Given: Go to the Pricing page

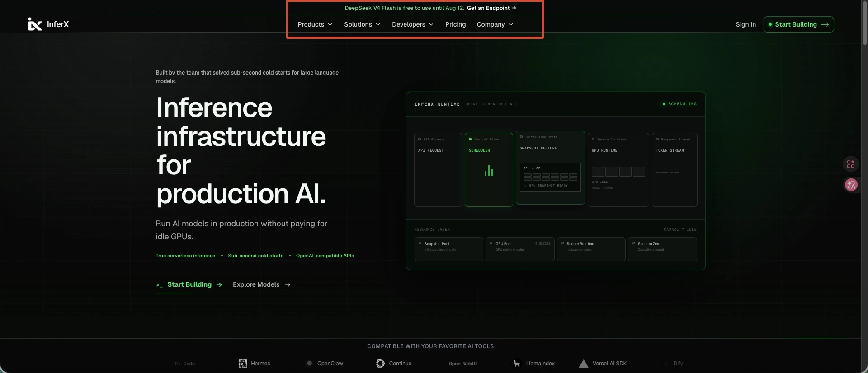Looking at the screenshot, I should click(455, 24).
